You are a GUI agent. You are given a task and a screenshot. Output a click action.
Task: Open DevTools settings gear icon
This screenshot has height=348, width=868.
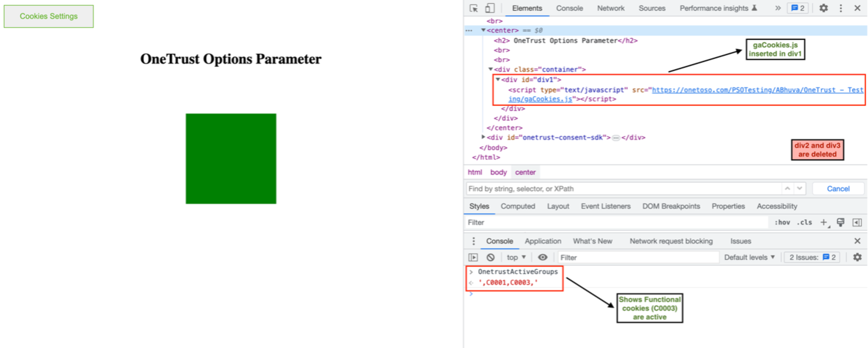pos(823,8)
